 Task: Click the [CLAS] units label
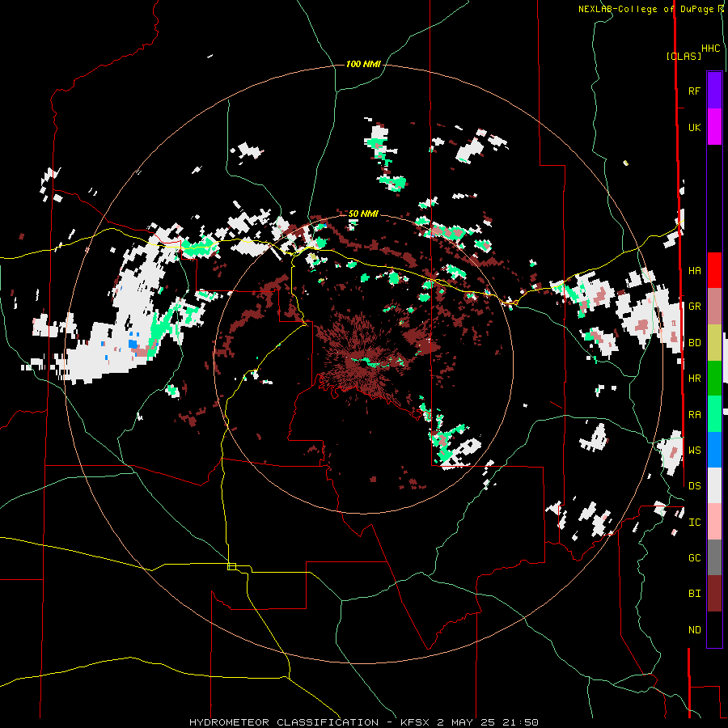pyautogui.click(x=684, y=56)
